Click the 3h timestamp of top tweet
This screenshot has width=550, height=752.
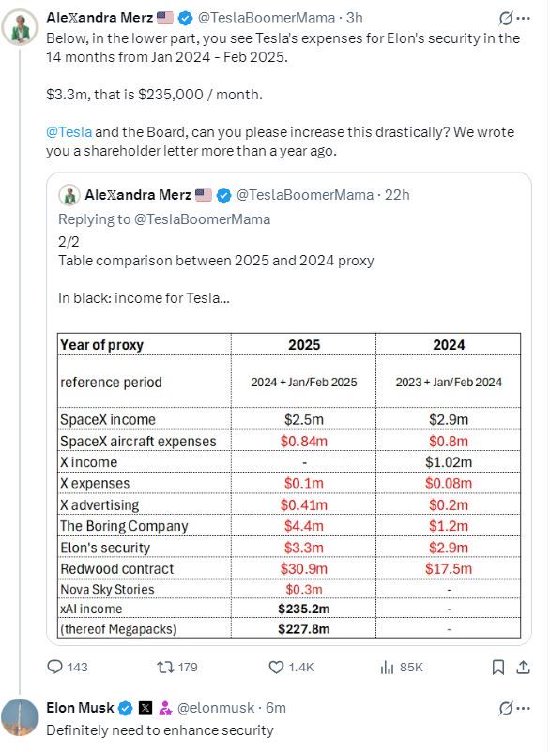pyautogui.click(x=354, y=18)
